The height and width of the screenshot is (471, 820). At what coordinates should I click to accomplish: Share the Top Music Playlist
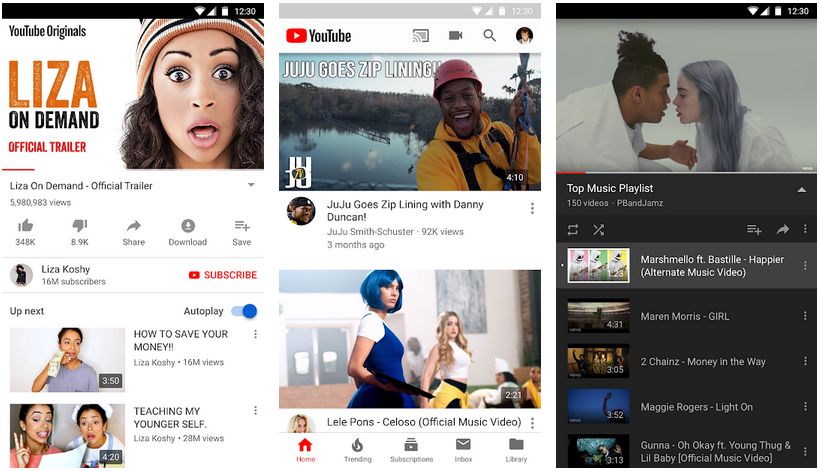tap(783, 229)
